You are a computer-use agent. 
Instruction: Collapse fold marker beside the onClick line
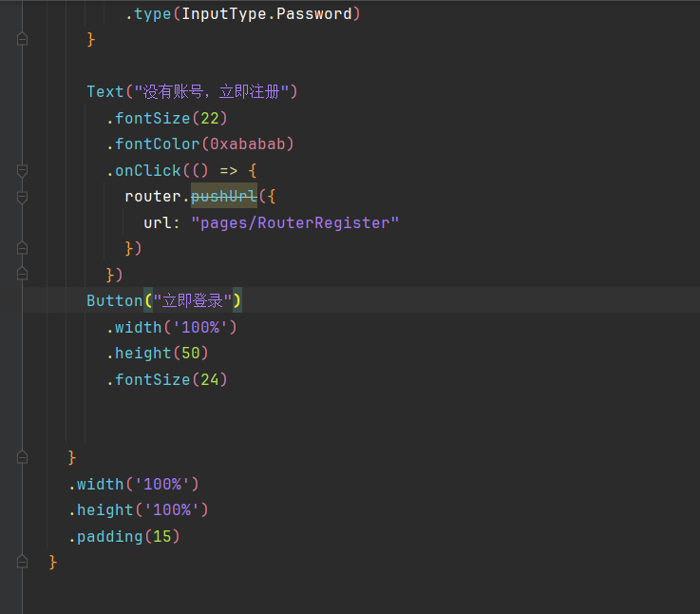(x=22, y=171)
